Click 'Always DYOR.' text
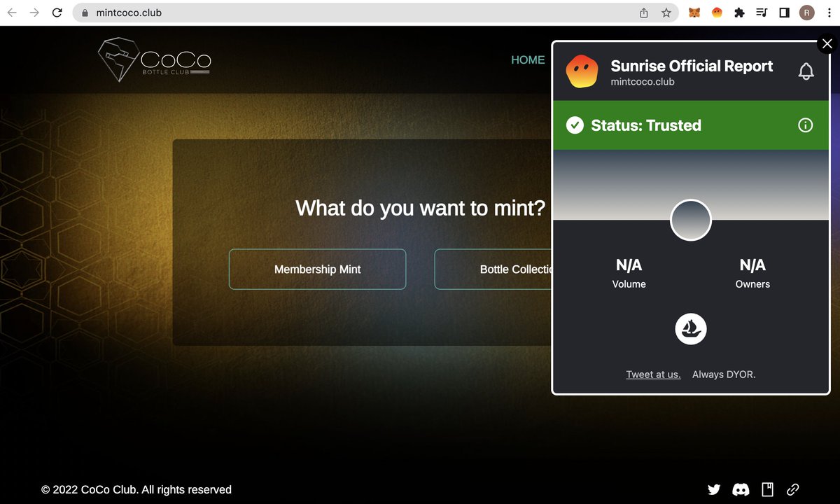This screenshot has height=504, width=840. pyautogui.click(x=724, y=374)
